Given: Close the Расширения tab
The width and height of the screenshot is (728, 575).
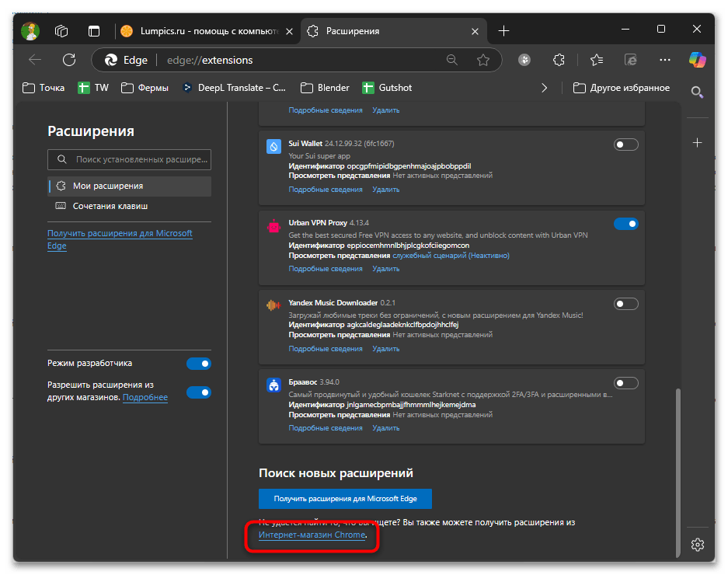Looking at the screenshot, I should [x=475, y=32].
